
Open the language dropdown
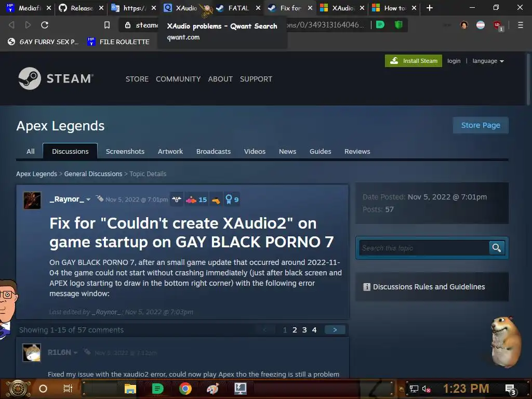pos(488,61)
